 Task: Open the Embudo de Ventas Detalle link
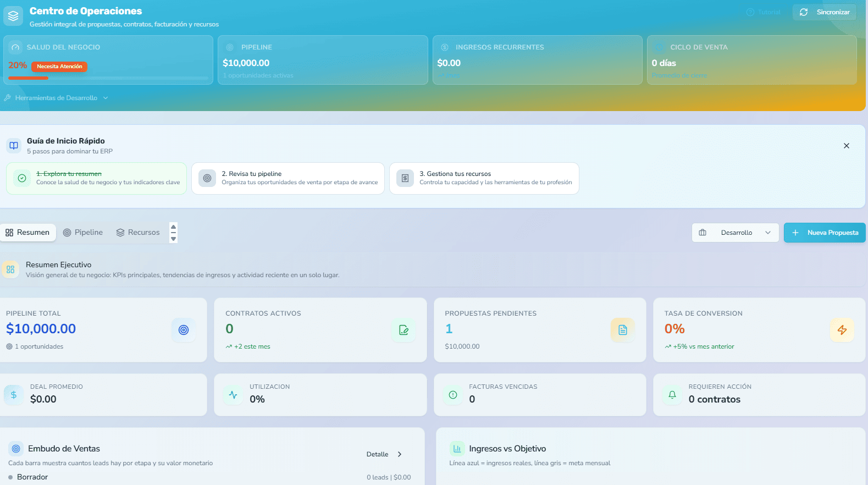click(x=385, y=454)
